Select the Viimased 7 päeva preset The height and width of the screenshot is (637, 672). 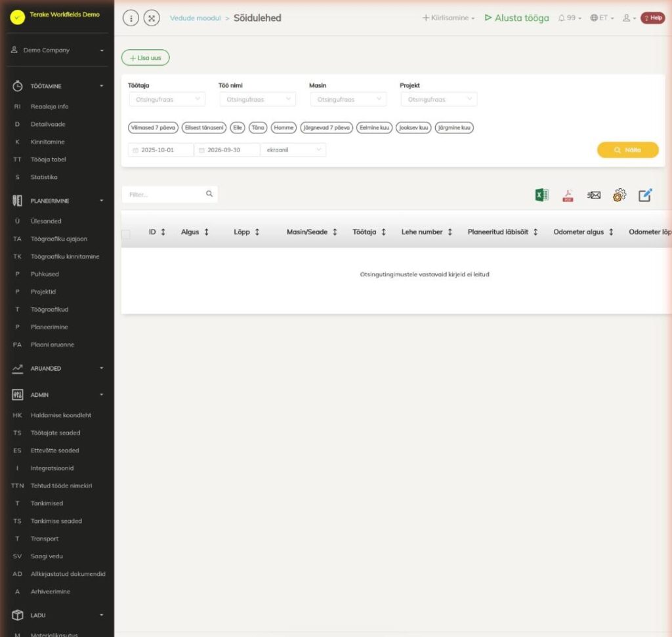[x=153, y=128]
